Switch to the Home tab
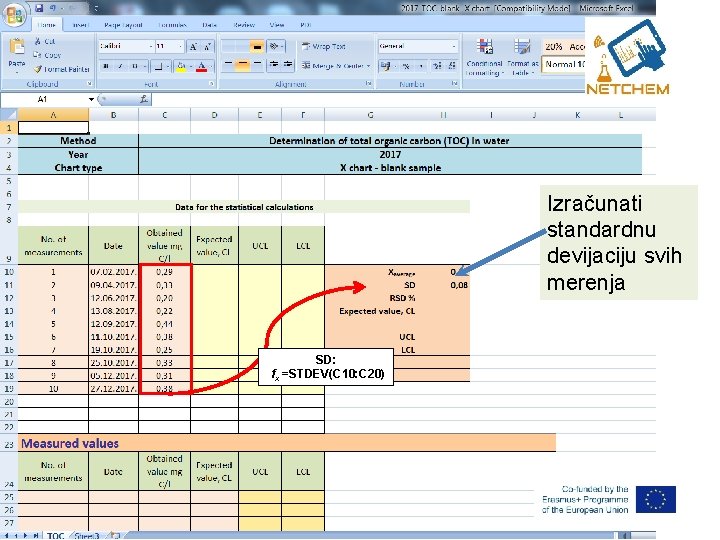720x540 pixels. [x=46, y=25]
